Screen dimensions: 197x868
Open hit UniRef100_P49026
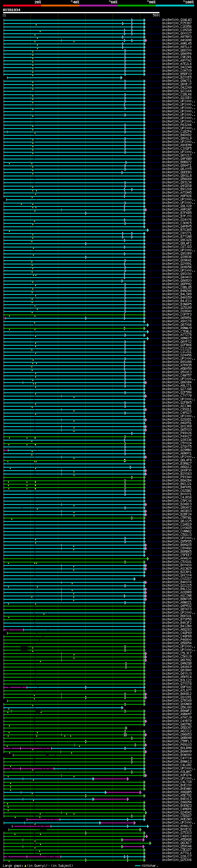pos(177,433)
